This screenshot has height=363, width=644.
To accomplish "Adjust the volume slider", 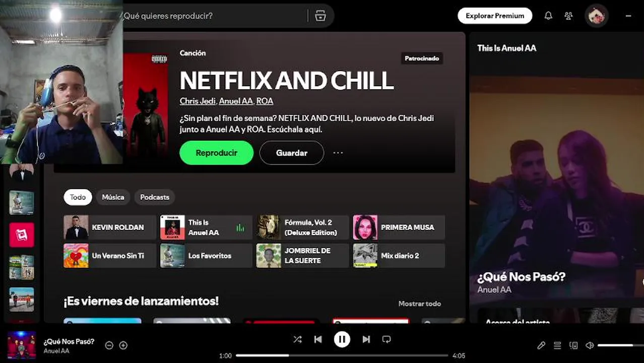I will (x=621, y=345).
